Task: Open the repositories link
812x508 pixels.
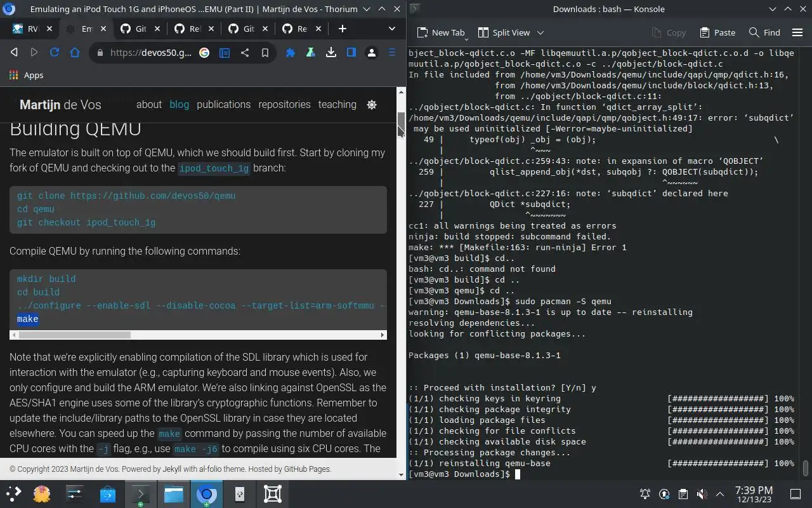Action: click(x=284, y=105)
